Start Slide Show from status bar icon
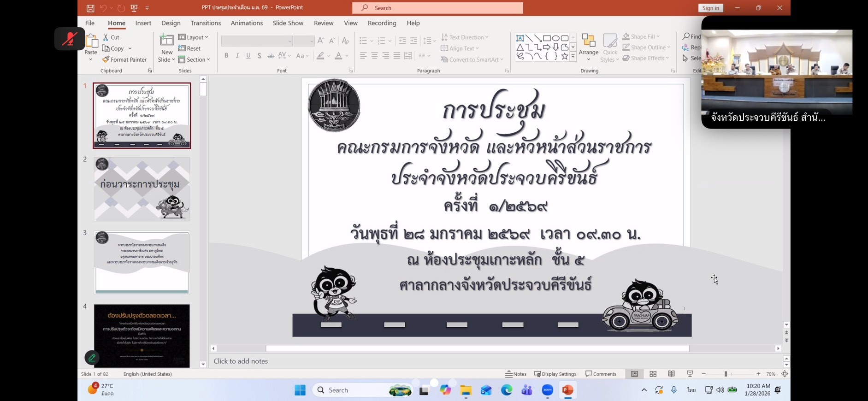Screen dimensions: 868x401 [690, 374]
